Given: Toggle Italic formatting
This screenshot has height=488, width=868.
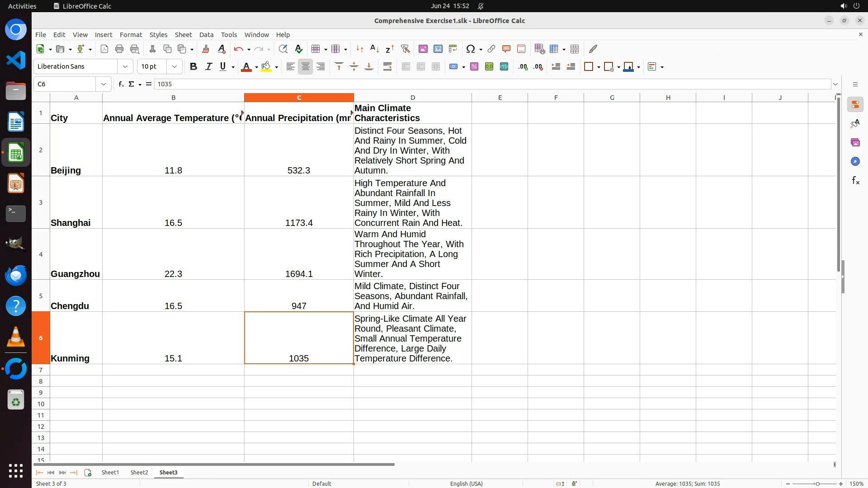Looking at the screenshot, I should [208, 67].
